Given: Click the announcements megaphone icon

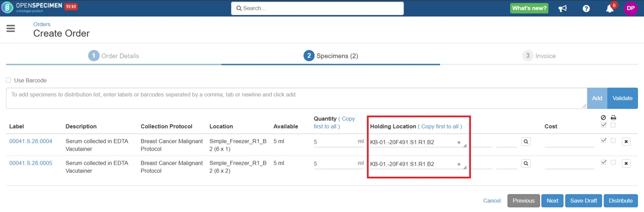Looking at the screenshot, I should [x=562, y=9].
